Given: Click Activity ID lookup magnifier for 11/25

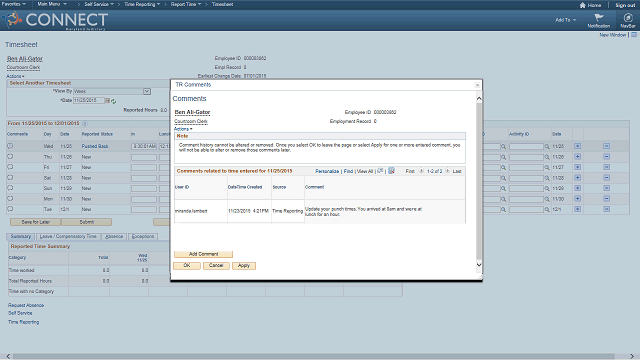Looking at the screenshot, I should tap(547, 146).
